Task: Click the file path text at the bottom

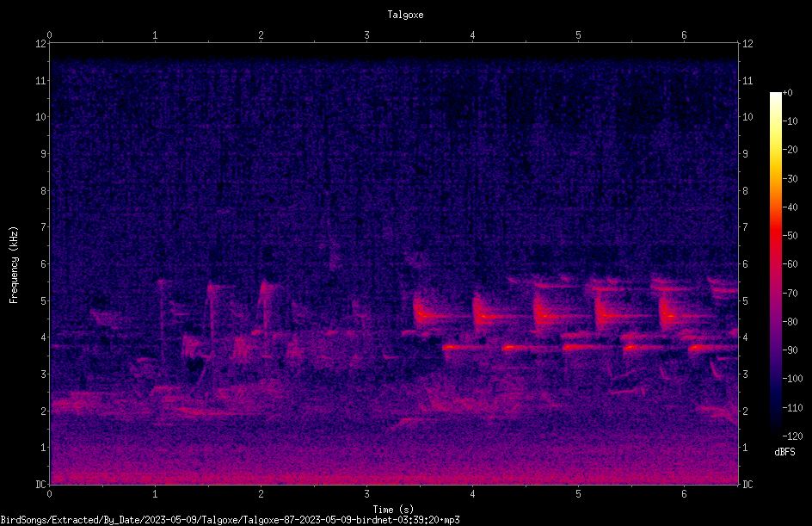Action: (230, 520)
